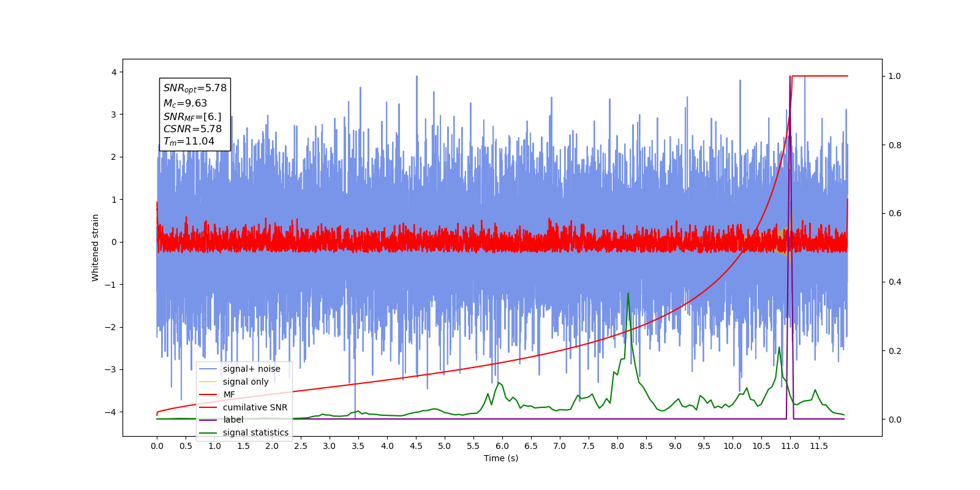Screen dimensions: 980x490
Task: Click left y-axis tick label −3
Action: [110, 369]
